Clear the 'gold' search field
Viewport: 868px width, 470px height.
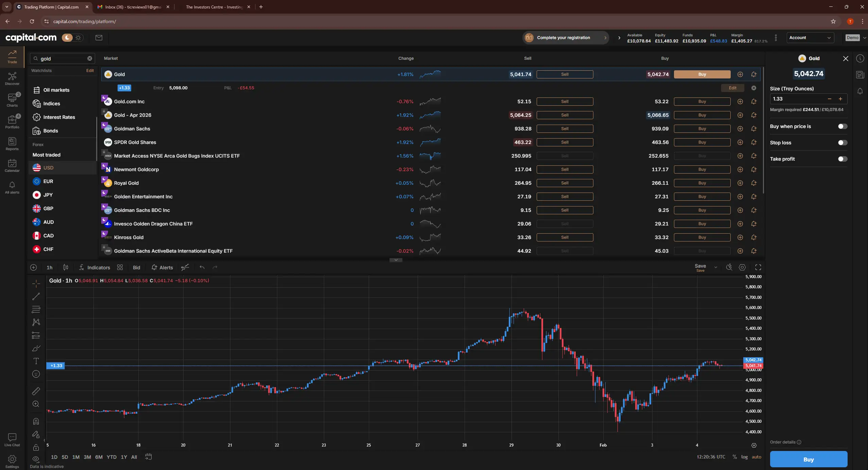pyautogui.click(x=90, y=58)
